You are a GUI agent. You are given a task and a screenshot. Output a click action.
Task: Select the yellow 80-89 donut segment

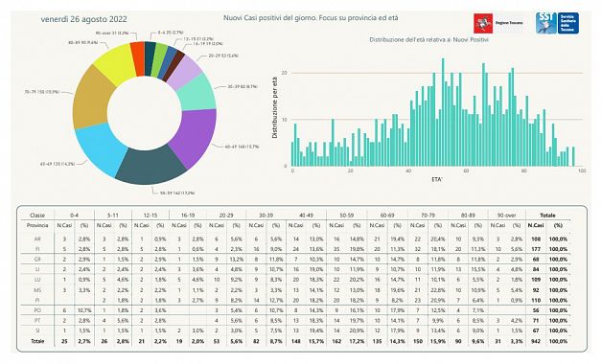[x=114, y=62]
